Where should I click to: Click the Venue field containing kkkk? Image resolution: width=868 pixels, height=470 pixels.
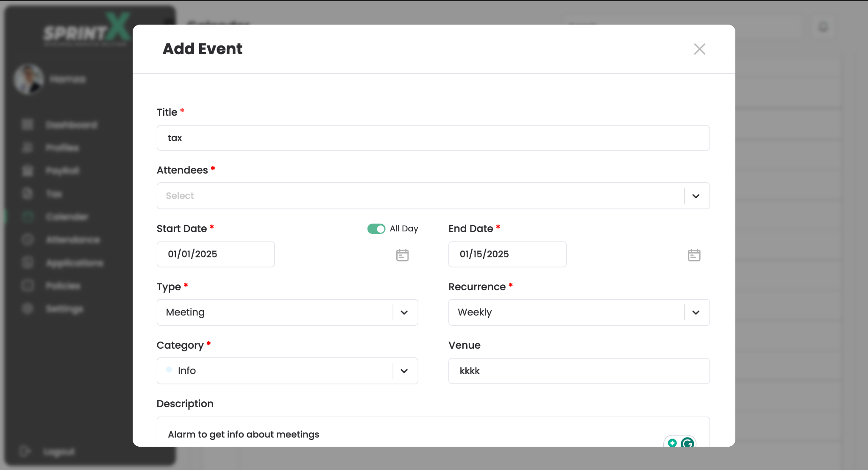pyautogui.click(x=579, y=371)
